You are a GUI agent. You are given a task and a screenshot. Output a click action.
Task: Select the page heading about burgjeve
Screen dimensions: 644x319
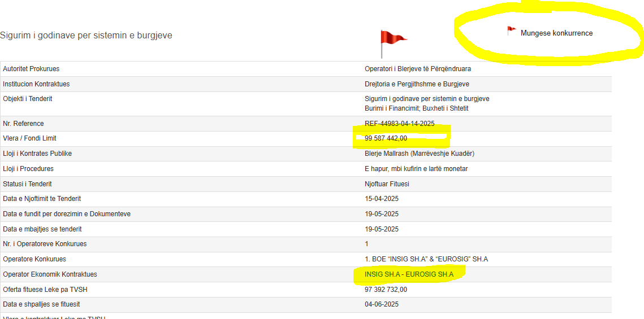(x=86, y=36)
